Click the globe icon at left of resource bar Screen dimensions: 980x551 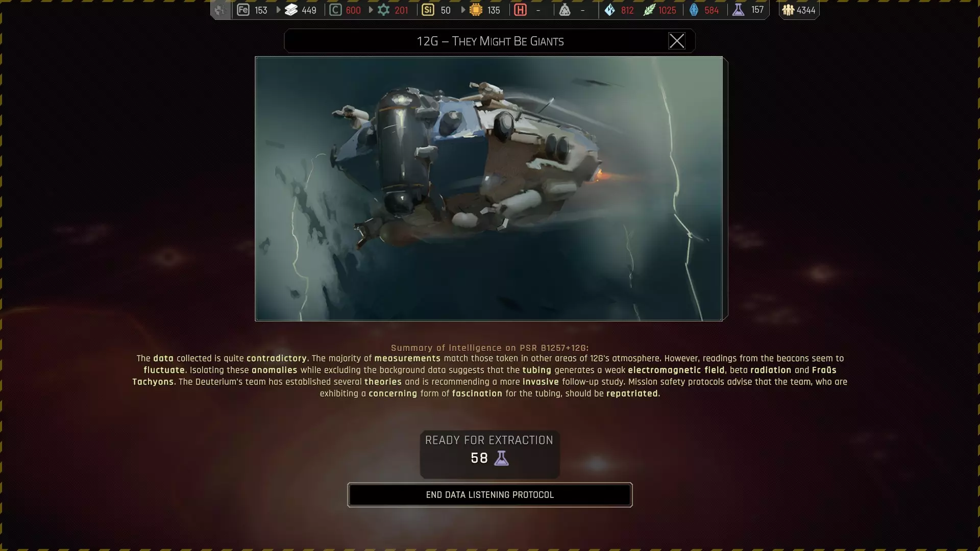(x=220, y=10)
